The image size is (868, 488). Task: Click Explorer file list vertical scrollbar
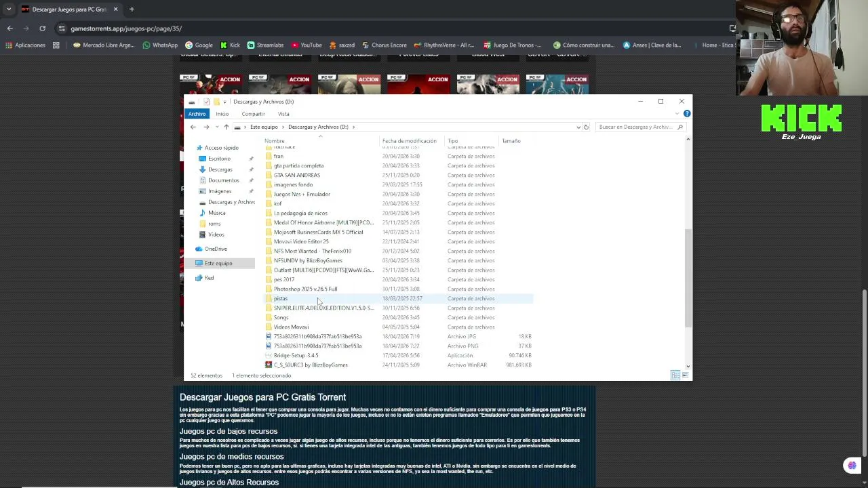click(688, 278)
